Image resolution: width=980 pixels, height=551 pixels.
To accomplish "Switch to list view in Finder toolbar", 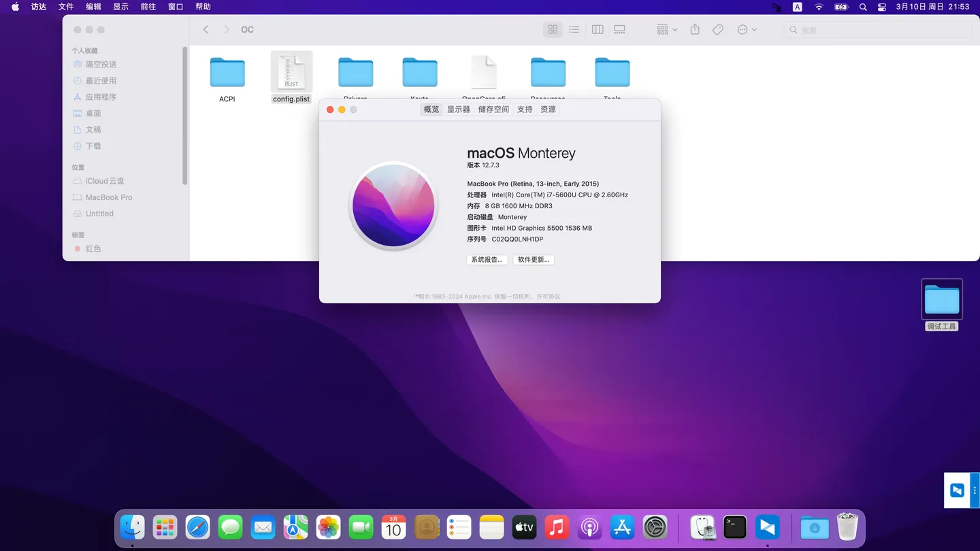I will pyautogui.click(x=574, y=29).
